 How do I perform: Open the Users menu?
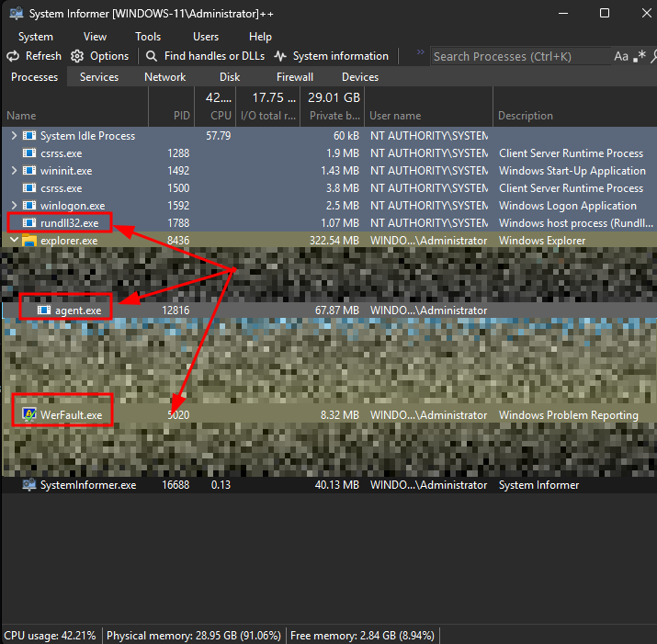point(206,37)
